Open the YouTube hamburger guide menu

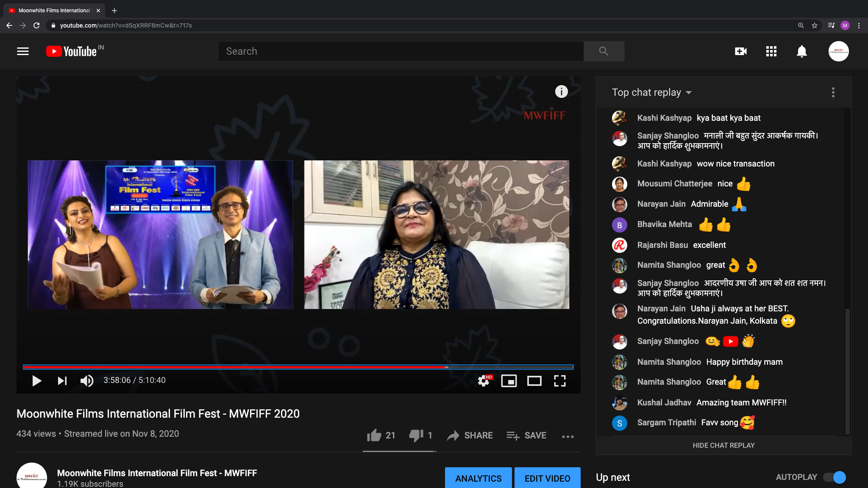pos(23,51)
